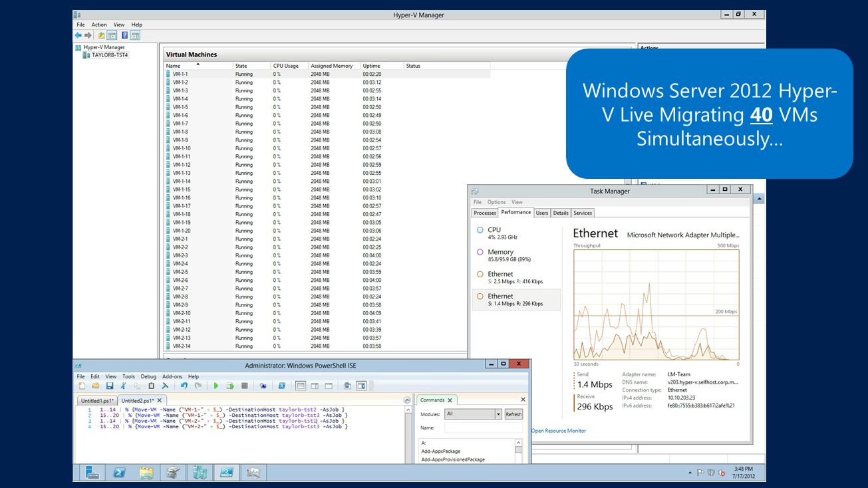The width and height of the screenshot is (868, 488).
Task: Click the Name input field in Commands pane
Action: 484,428
